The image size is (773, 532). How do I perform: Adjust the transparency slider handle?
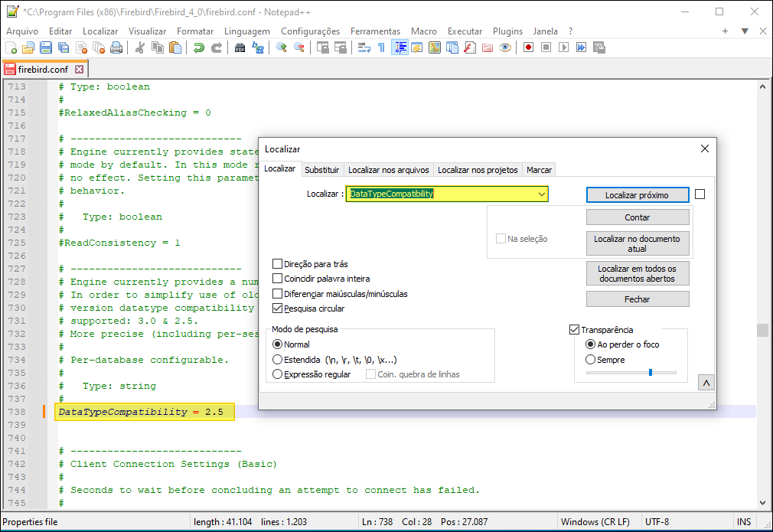point(651,373)
